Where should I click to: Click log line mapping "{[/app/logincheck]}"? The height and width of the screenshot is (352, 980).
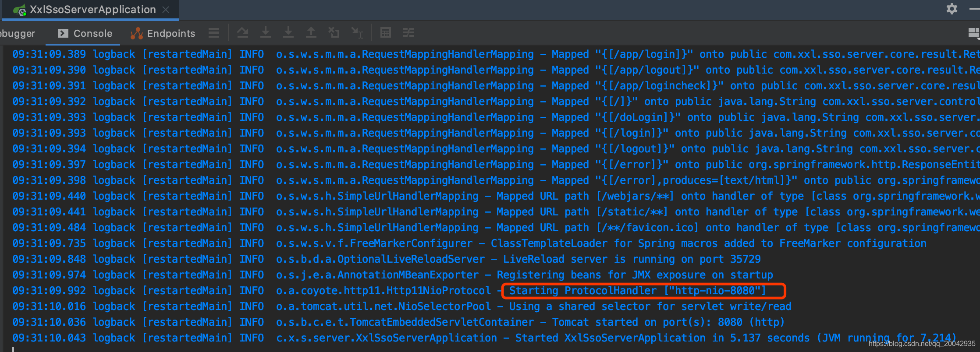click(x=495, y=86)
